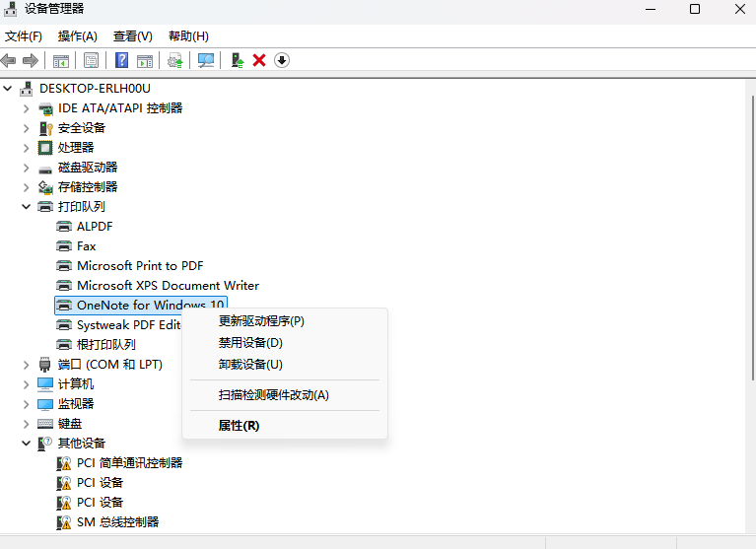Click the 键盘 keyboard icon
This screenshot has width=756, height=549.
pyautogui.click(x=45, y=424)
